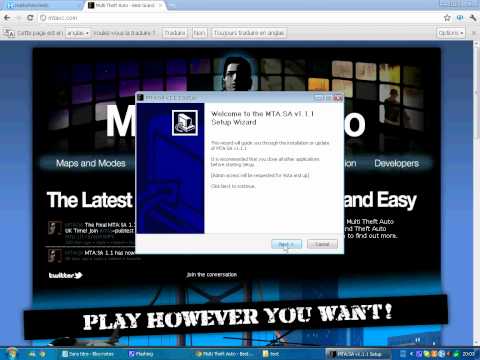This screenshot has width=480, height=360.
Task: Open Maps and Modes on the website
Action: [91, 163]
